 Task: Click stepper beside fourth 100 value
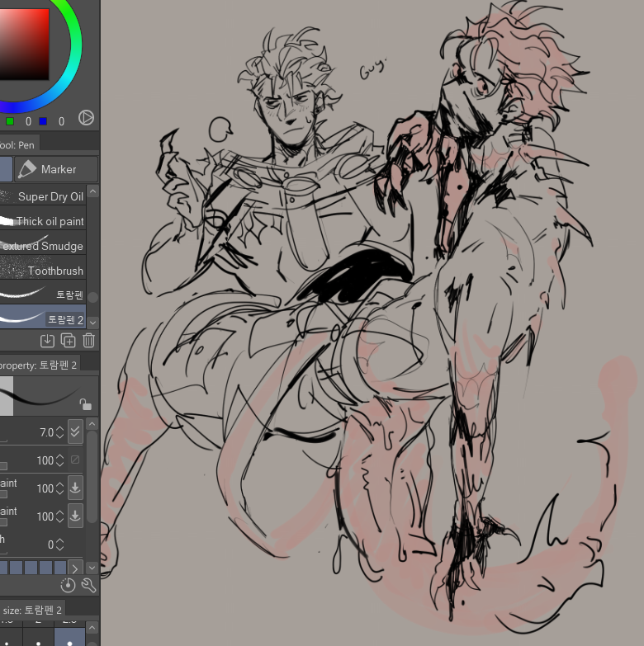(59, 516)
